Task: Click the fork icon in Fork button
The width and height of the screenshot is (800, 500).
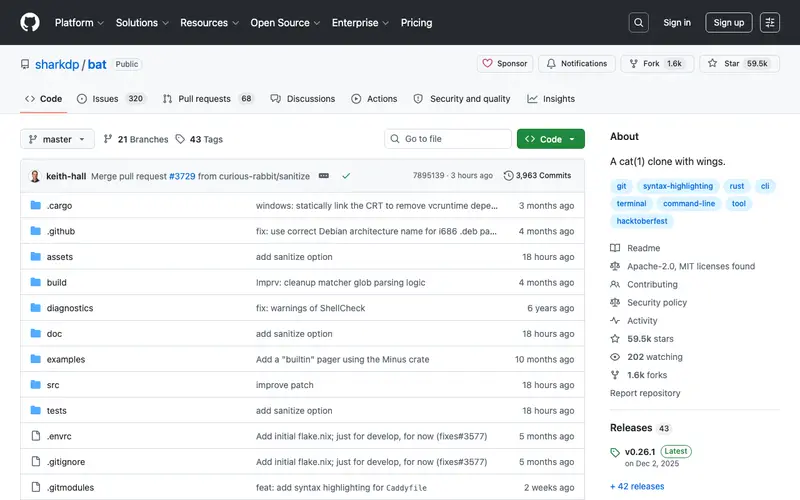Action: click(634, 63)
